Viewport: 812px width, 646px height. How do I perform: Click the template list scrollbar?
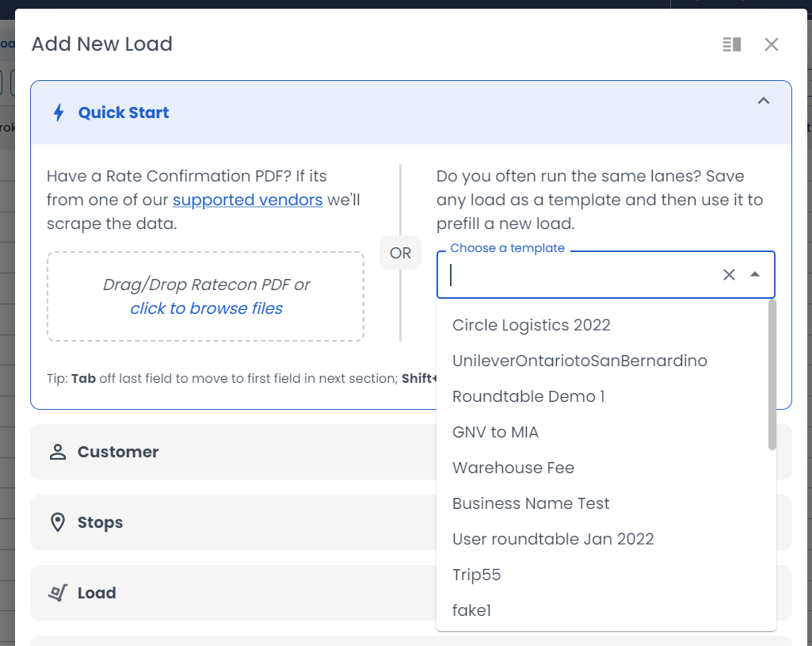(x=772, y=374)
